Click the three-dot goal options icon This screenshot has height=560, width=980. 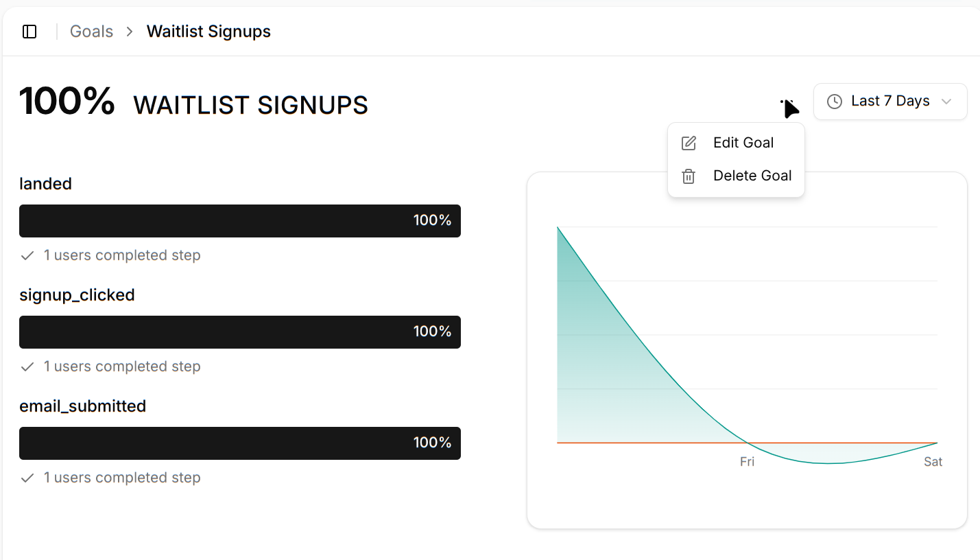coord(787,102)
